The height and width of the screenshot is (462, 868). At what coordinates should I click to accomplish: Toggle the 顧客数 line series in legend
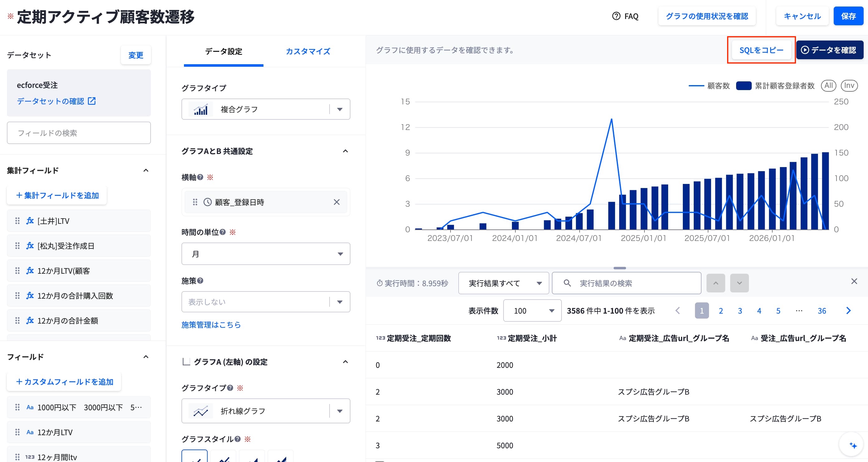click(x=709, y=86)
